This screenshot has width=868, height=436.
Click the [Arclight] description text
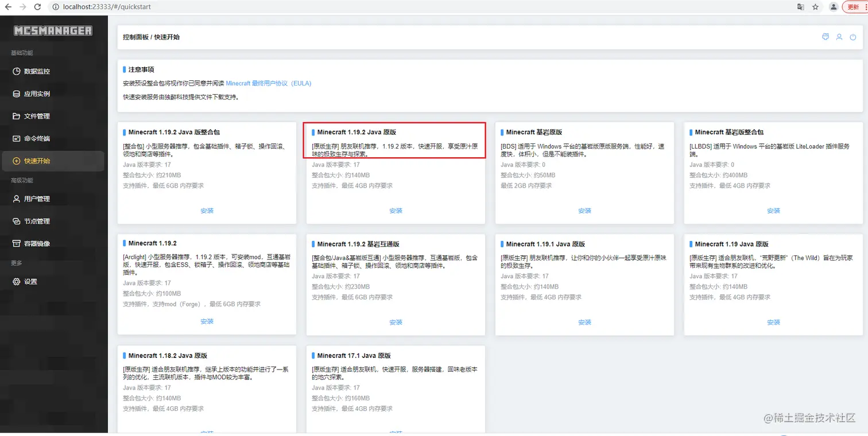click(207, 266)
